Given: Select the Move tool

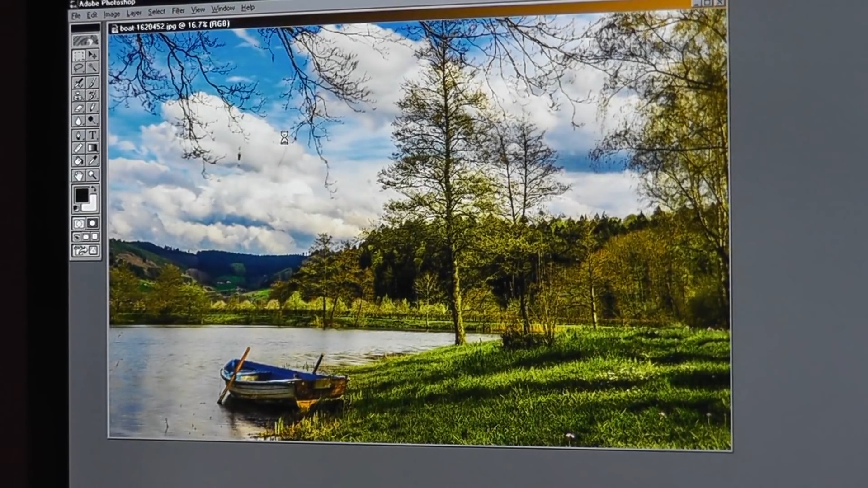Looking at the screenshot, I should coord(92,55).
